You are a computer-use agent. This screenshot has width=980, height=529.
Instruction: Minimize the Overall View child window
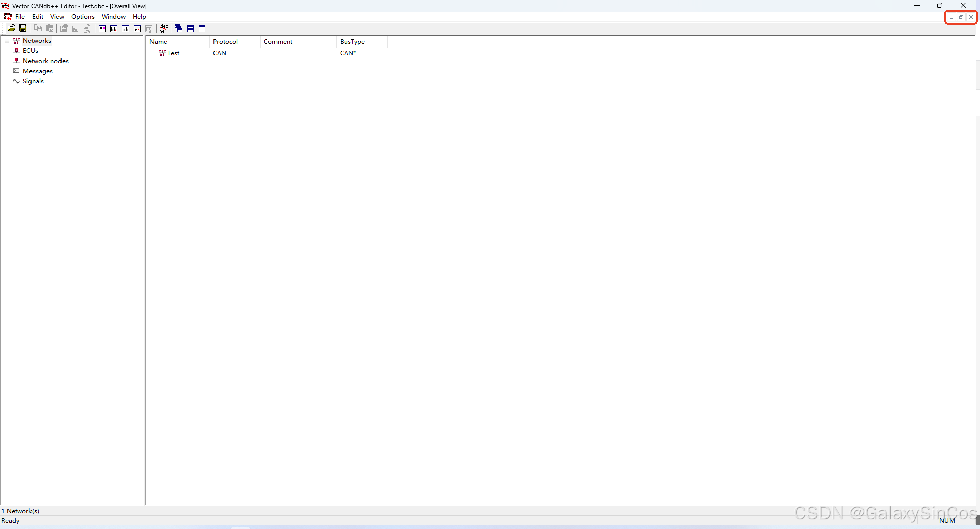[951, 17]
